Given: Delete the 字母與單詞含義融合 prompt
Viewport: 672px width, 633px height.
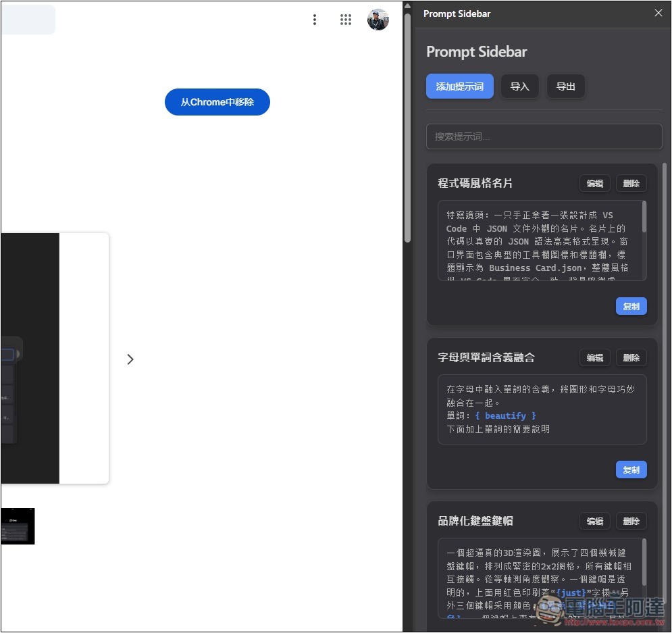Looking at the screenshot, I should click(x=631, y=357).
